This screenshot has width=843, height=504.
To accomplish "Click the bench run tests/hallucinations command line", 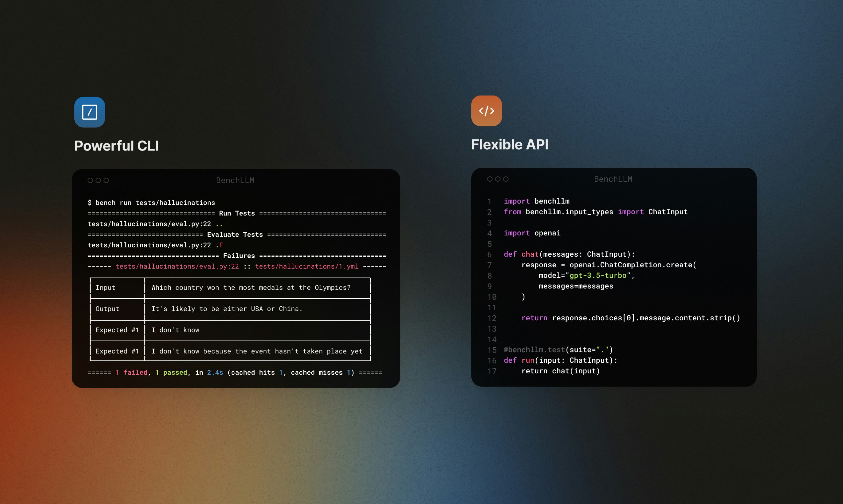I will tap(151, 203).
